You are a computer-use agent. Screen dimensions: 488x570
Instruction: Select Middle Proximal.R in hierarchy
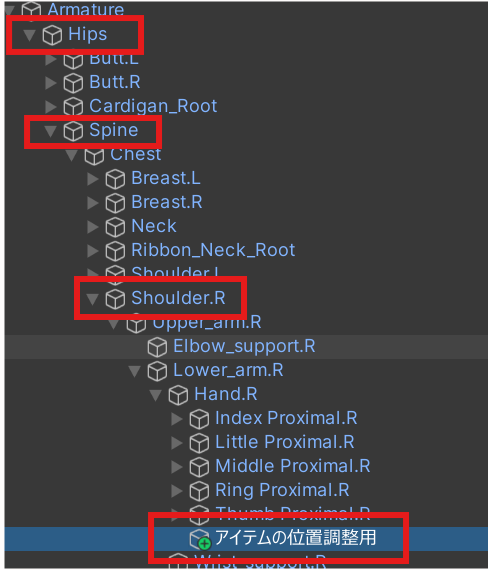tap(293, 466)
